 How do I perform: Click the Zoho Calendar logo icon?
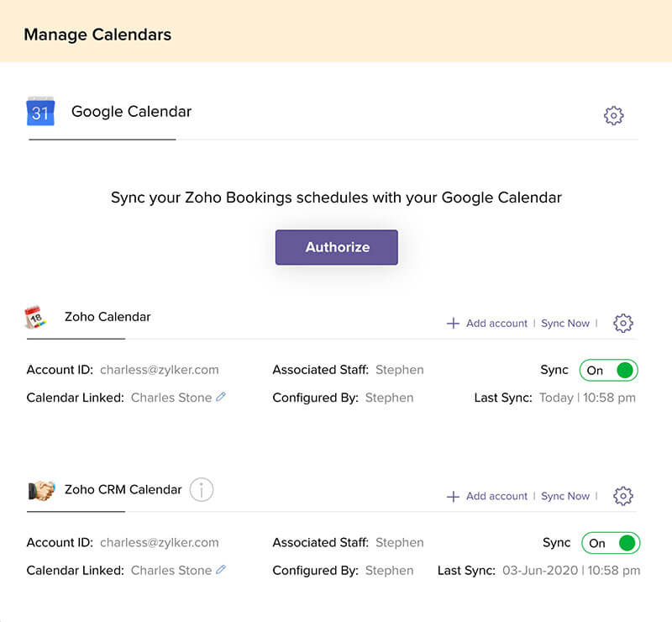(35, 317)
